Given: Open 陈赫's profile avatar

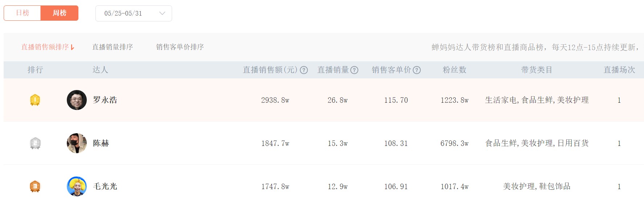Looking at the screenshot, I should pyautogui.click(x=77, y=143).
